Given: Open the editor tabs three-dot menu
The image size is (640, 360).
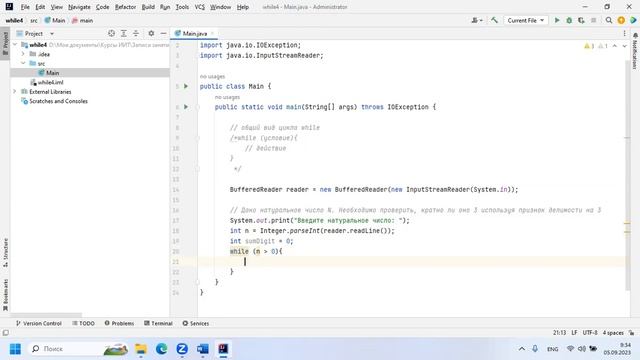Looking at the screenshot, I should pyautogui.click(x=624, y=33).
